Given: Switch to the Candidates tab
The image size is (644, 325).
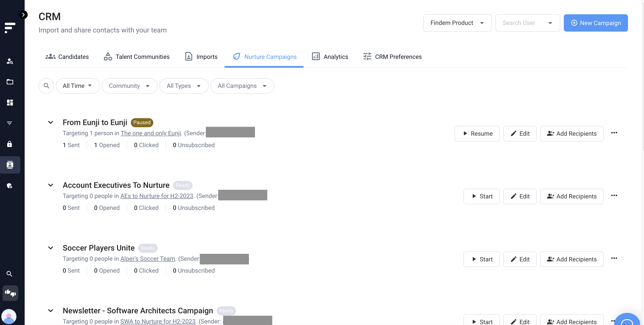Looking at the screenshot, I should [x=67, y=57].
